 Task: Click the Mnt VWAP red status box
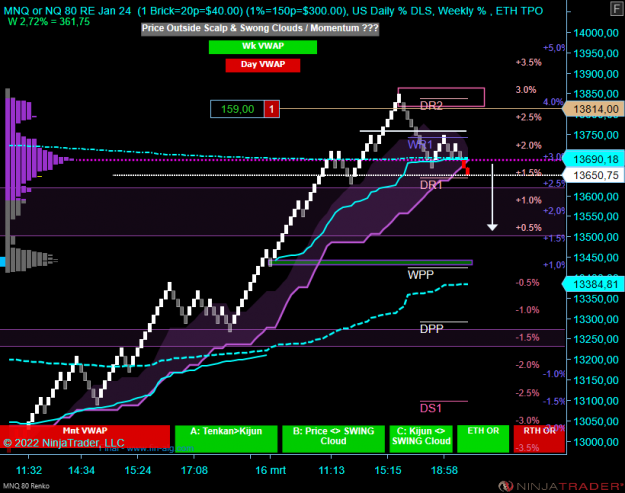click(x=85, y=438)
